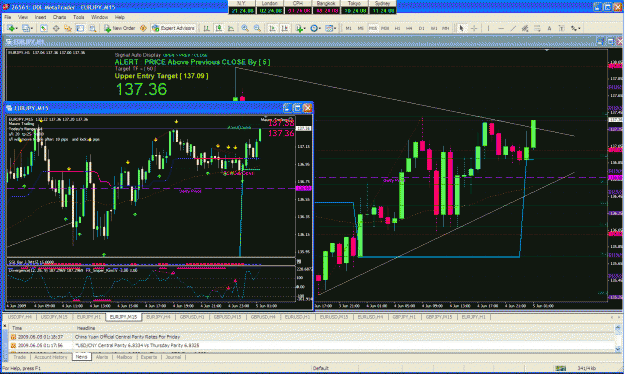Switch to the EURUSD,M15 chart tab
The height and width of the screenshot is (374, 625).
pyautogui.click(x=334, y=317)
